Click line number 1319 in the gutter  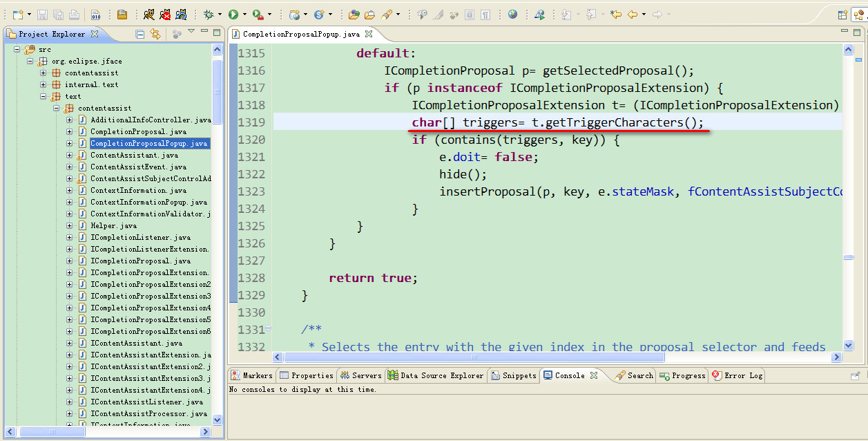pyautogui.click(x=251, y=122)
